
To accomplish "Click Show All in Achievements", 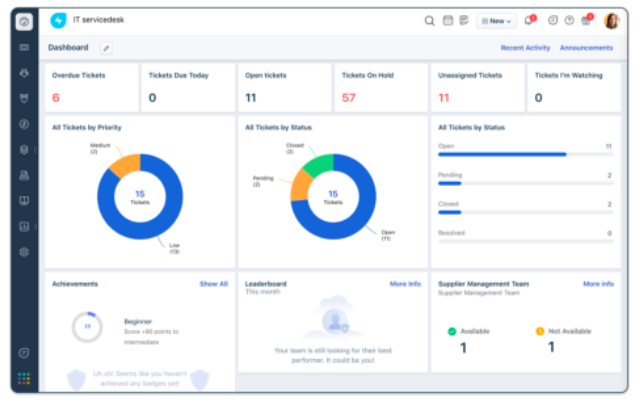I will point(214,284).
